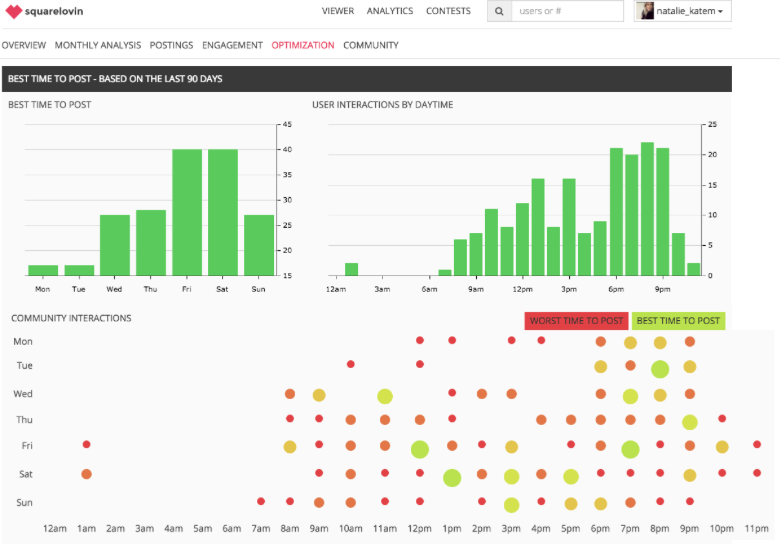Image resolution: width=780 pixels, height=548 pixels.
Task: Click the natalie_katem profile avatar
Action: pos(646,12)
